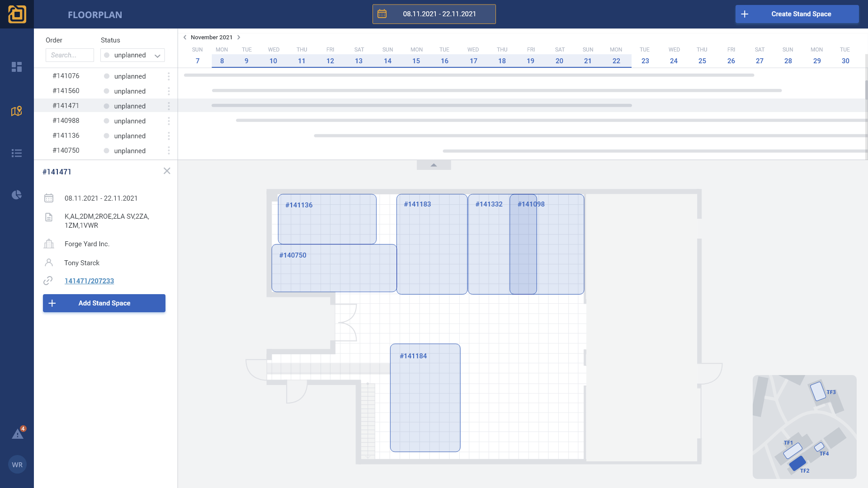Screen dimensions: 868x488
Task: Open the unplanned status filter dropdown
Action: 132,55
